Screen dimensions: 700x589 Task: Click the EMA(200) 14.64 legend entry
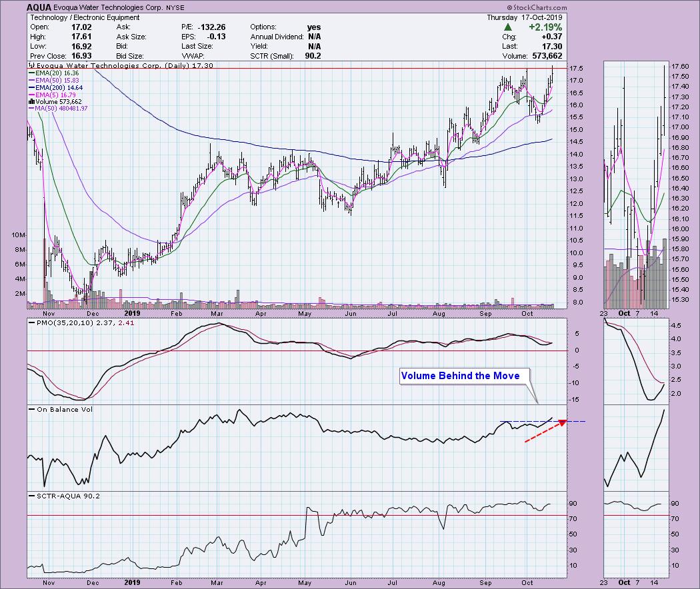[x=56, y=88]
